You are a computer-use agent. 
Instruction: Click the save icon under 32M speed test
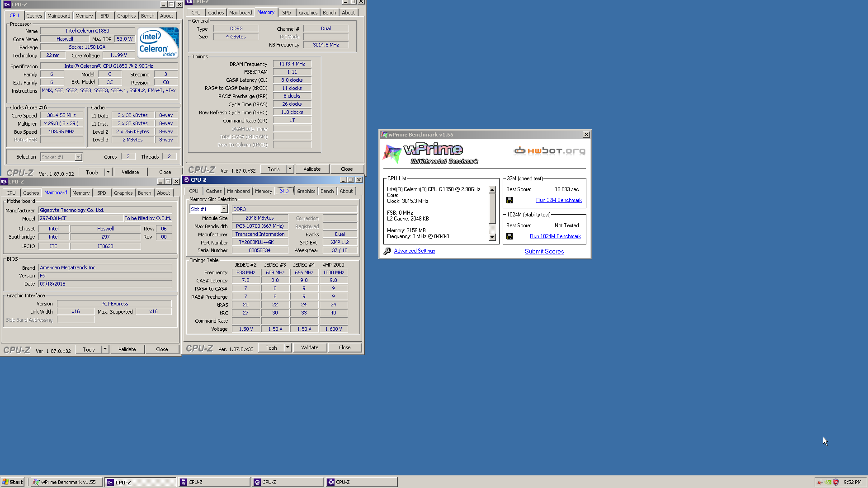[509, 200]
